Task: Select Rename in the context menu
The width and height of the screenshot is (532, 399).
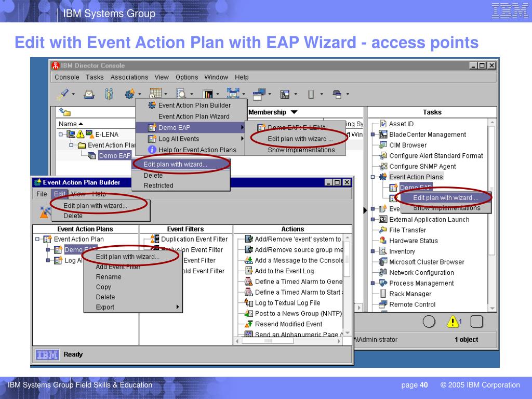Action: point(109,277)
